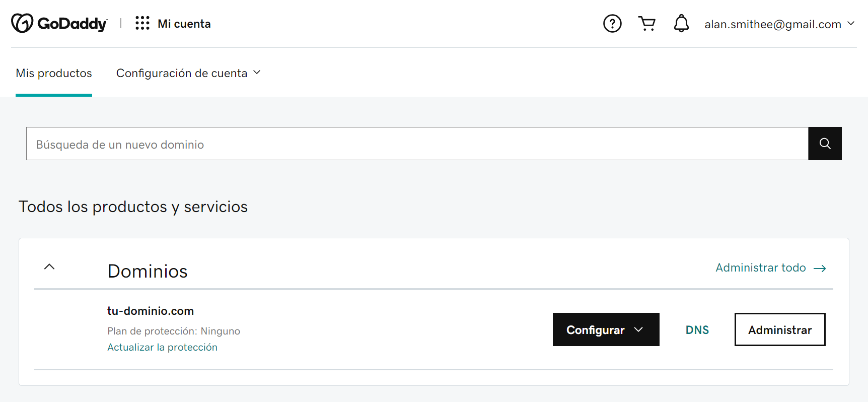Open the help question mark icon
868x402 pixels.
click(x=612, y=23)
